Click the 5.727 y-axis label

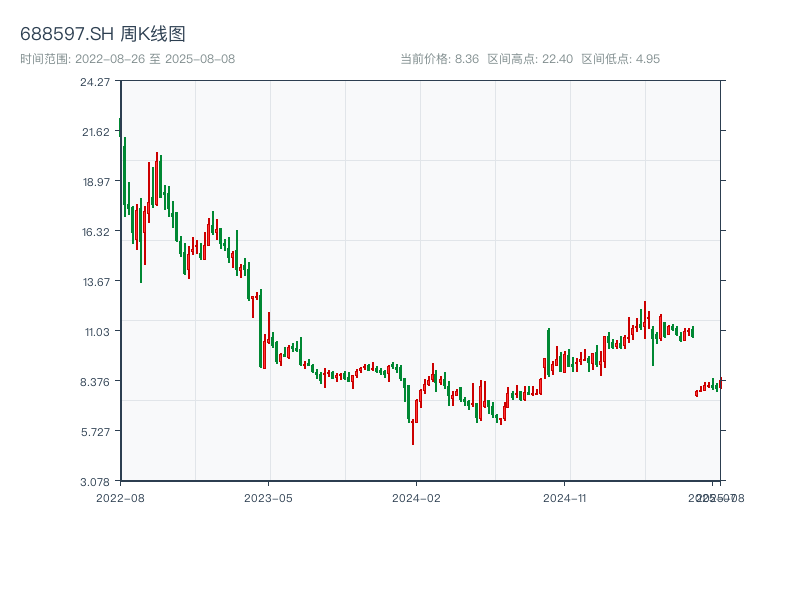pos(96,432)
